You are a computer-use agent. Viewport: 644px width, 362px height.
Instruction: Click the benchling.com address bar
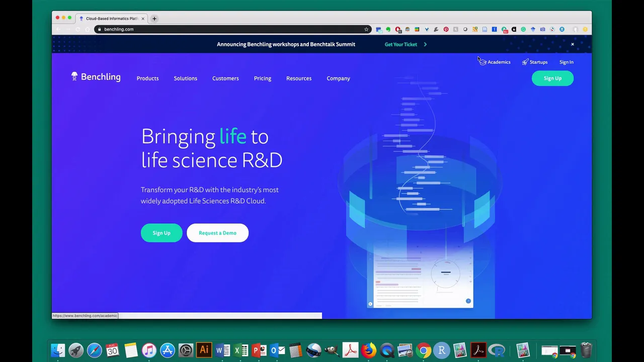point(231,29)
